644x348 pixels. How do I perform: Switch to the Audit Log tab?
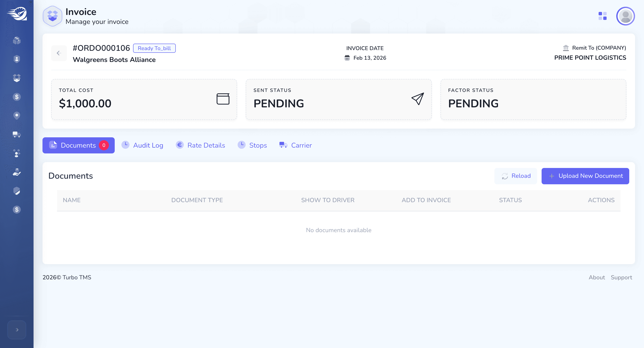tap(142, 145)
